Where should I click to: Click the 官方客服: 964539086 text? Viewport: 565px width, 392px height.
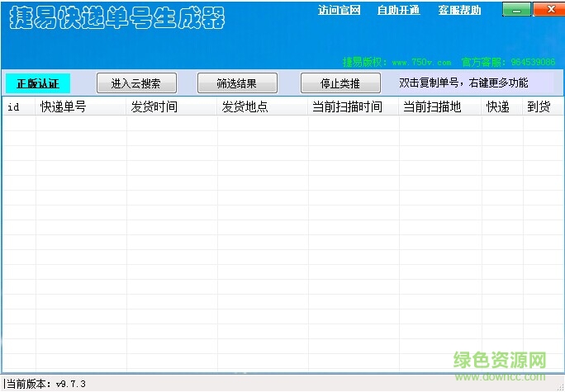point(509,62)
